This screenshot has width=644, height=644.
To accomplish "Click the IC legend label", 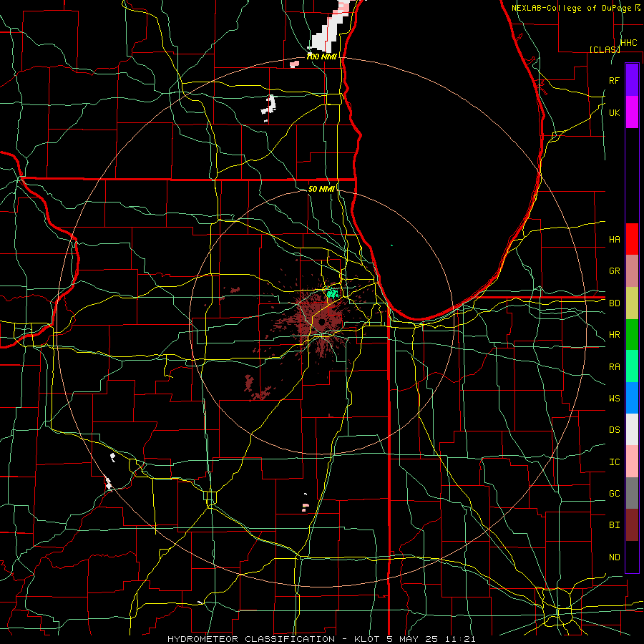I will tap(615, 462).
